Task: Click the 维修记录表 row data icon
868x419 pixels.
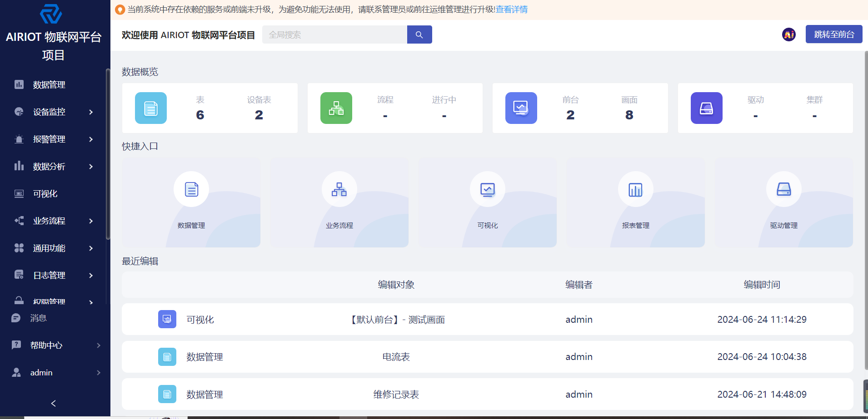Action: (167, 394)
